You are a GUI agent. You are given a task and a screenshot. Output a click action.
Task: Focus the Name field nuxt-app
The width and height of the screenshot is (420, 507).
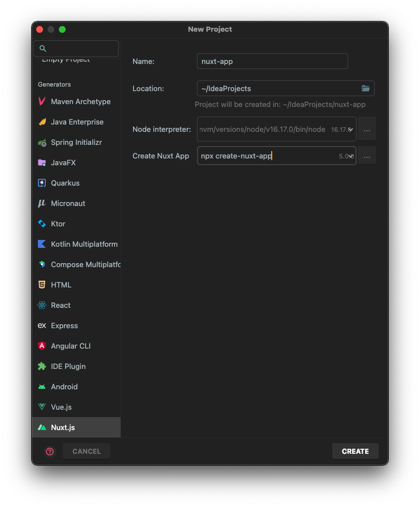pyautogui.click(x=272, y=61)
